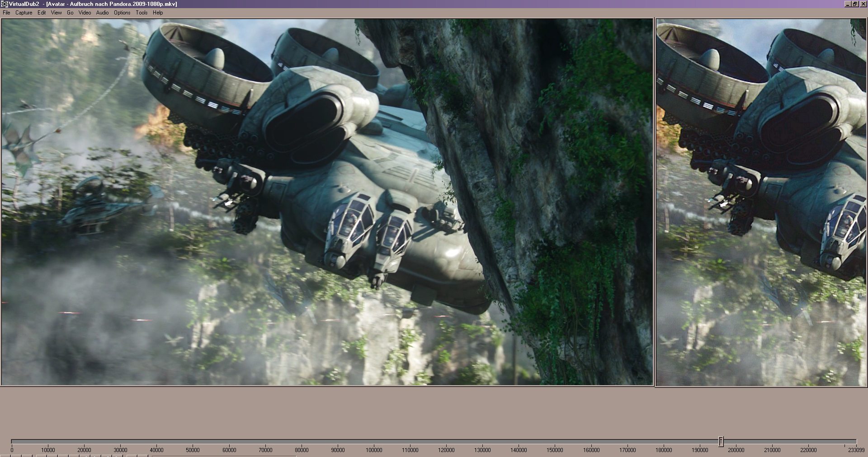Seek to frame 100000 on the timeline
868x457 pixels.
coord(374,441)
